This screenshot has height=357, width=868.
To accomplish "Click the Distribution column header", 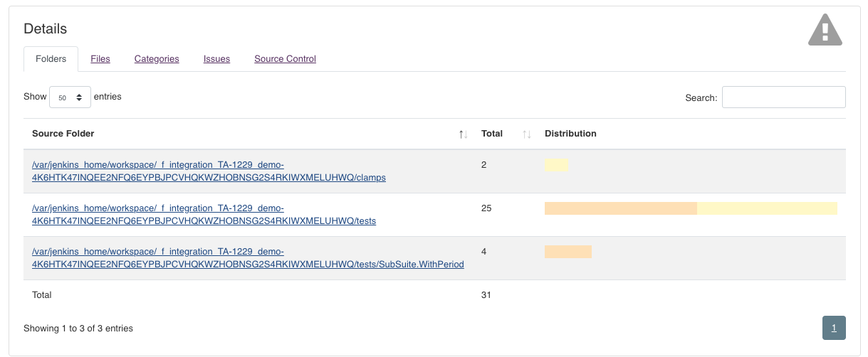I will click(x=570, y=134).
